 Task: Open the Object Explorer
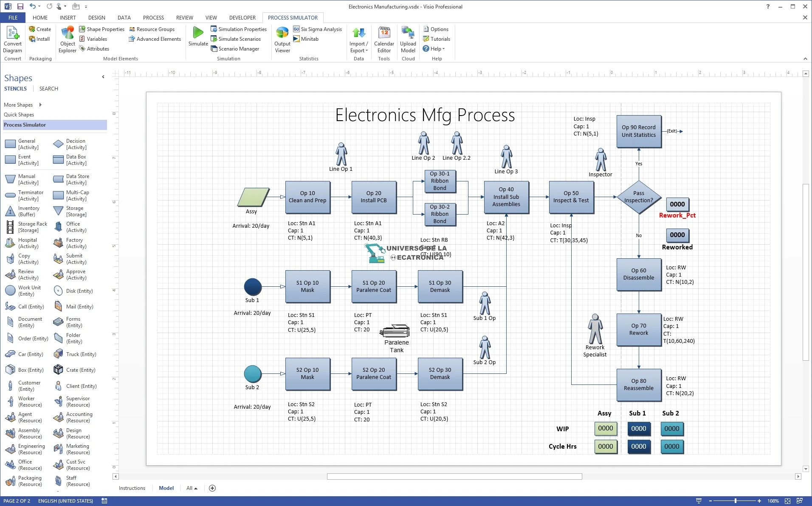(x=68, y=39)
